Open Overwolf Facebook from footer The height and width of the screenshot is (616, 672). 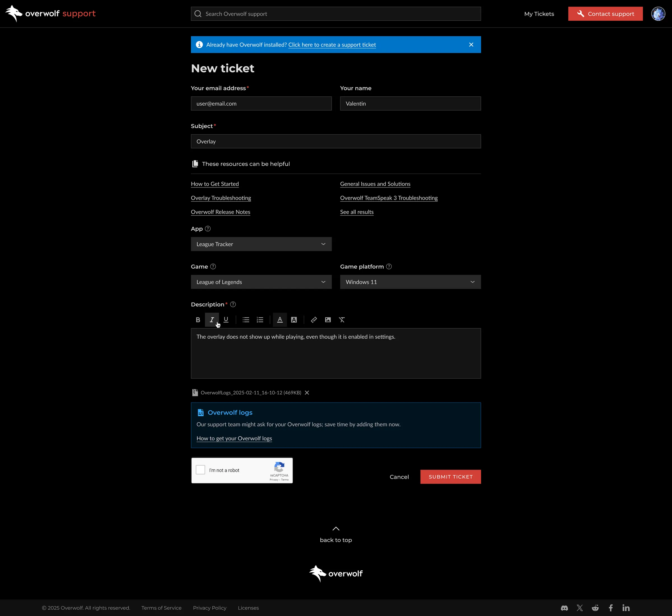point(611,608)
